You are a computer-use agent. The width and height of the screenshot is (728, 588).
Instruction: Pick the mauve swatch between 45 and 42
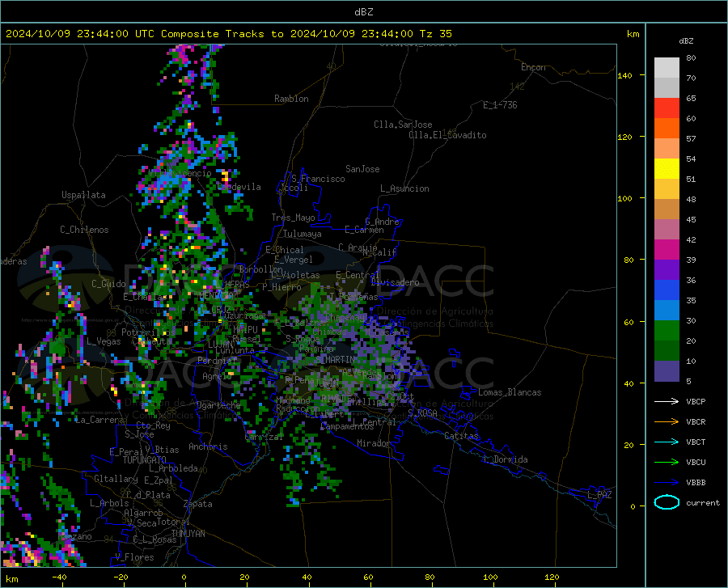click(667, 229)
